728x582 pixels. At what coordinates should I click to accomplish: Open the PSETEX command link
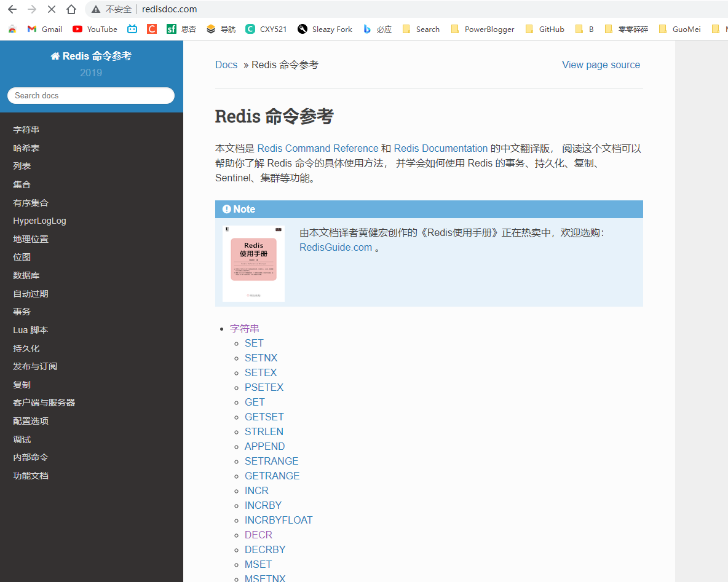(x=264, y=388)
